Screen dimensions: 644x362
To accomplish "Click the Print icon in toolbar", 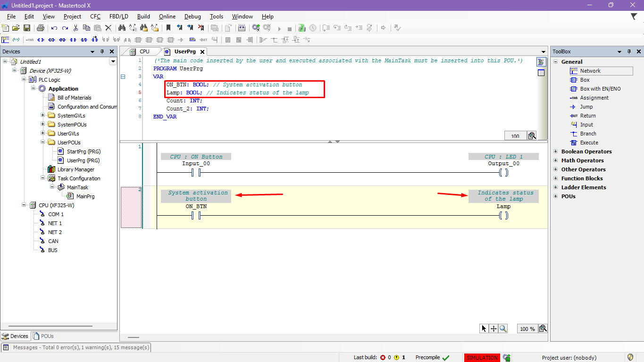I will tap(41, 28).
